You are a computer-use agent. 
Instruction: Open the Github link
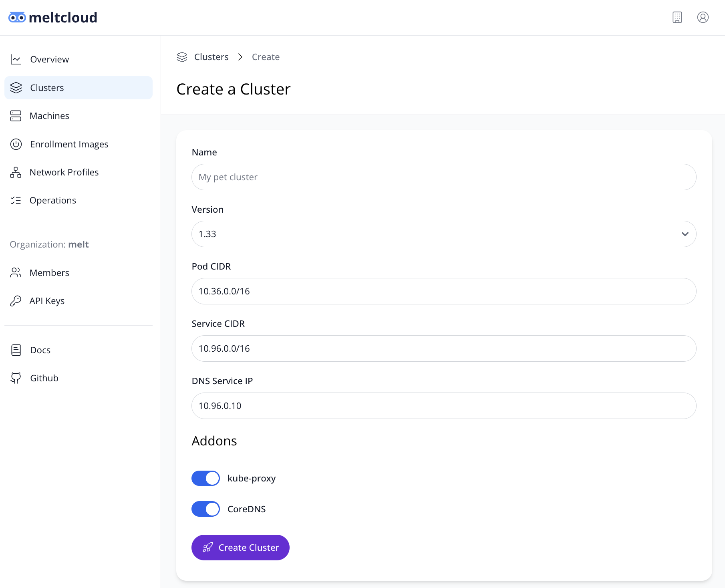coord(44,378)
